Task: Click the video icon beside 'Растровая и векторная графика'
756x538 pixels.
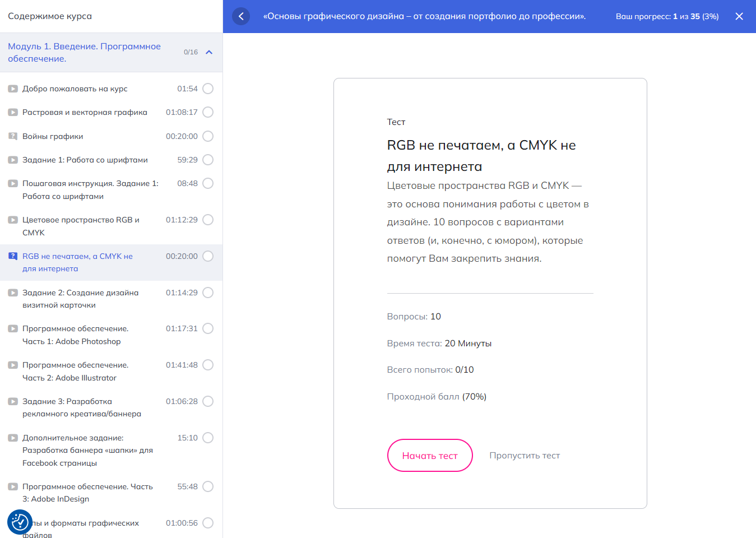Action: coord(13,112)
